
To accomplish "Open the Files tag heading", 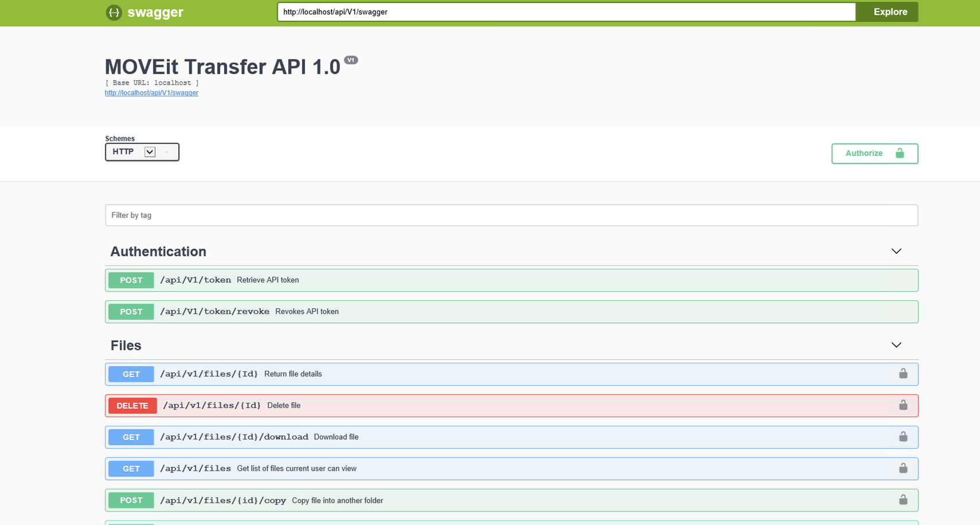I will (126, 346).
